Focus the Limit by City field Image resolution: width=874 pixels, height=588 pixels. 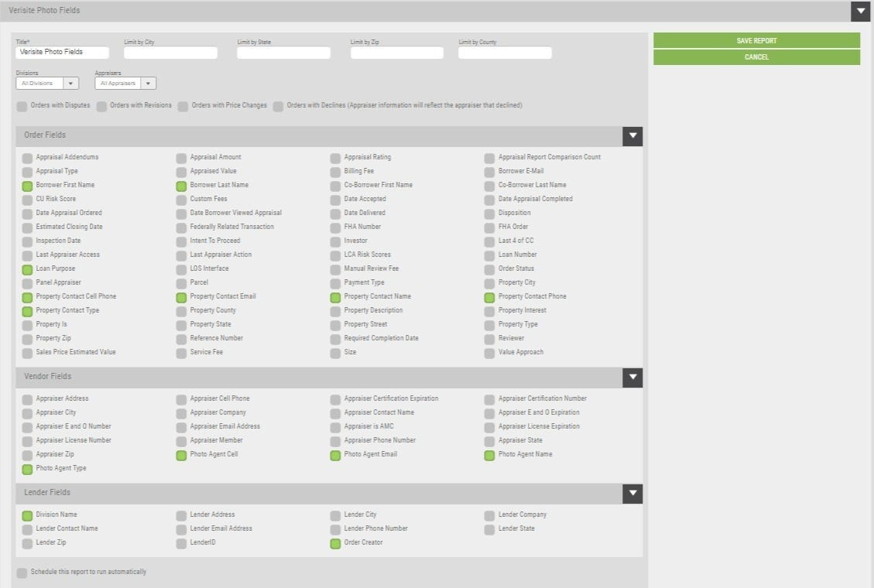170,53
